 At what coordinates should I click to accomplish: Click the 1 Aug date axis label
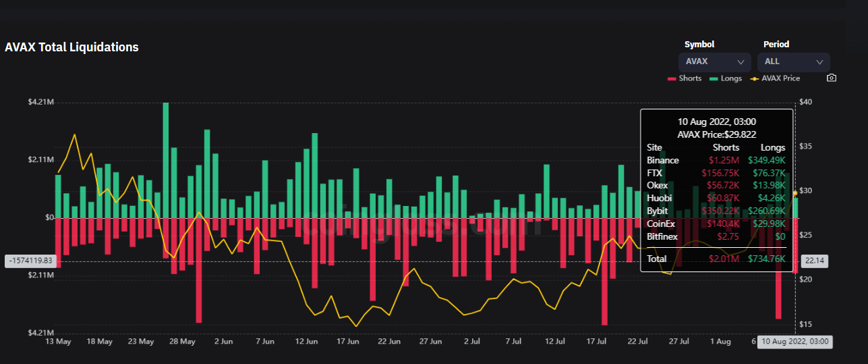720,342
